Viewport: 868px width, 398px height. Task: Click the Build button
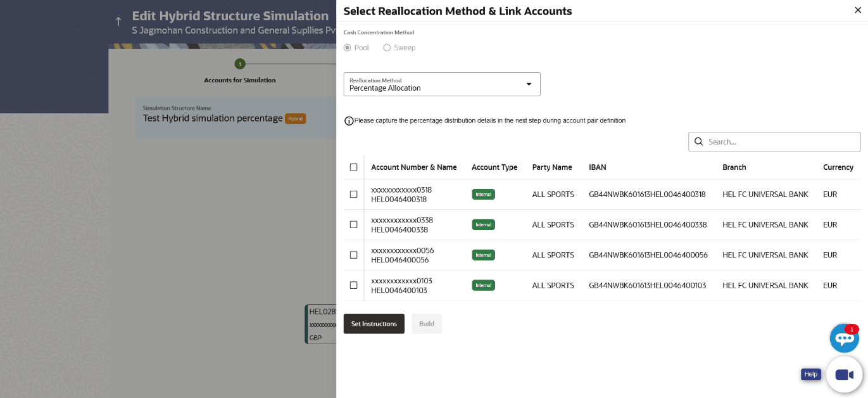pos(427,324)
